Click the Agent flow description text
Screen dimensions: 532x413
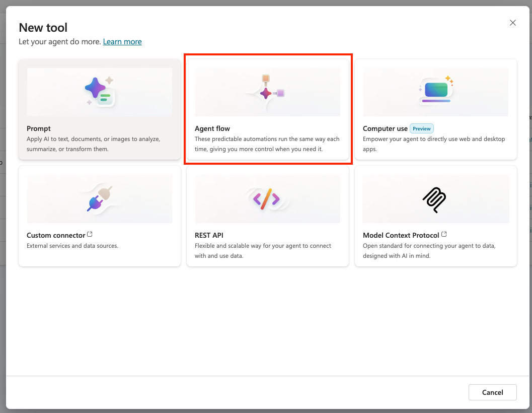click(267, 144)
